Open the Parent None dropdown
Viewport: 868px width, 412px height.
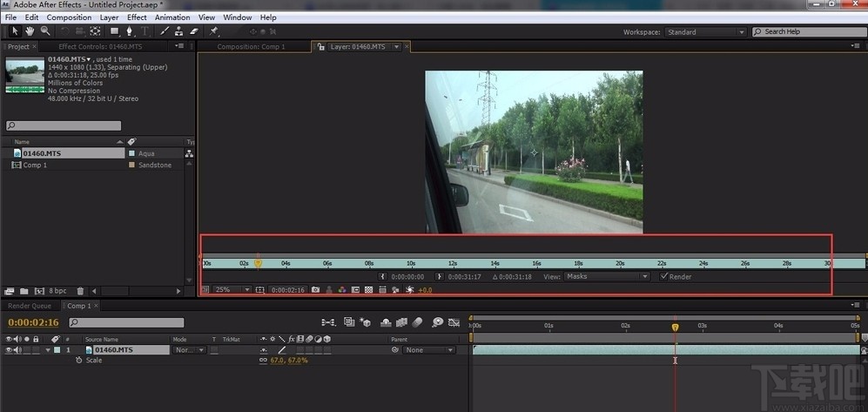[x=429, y=350]
